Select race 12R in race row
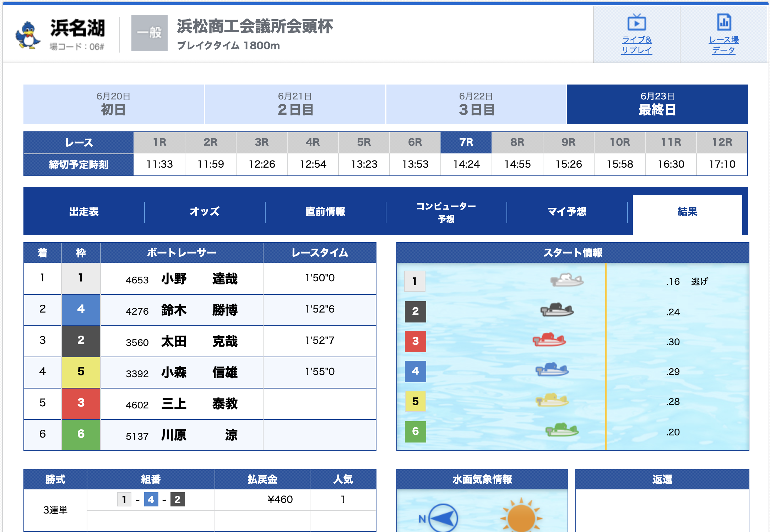 722,142
